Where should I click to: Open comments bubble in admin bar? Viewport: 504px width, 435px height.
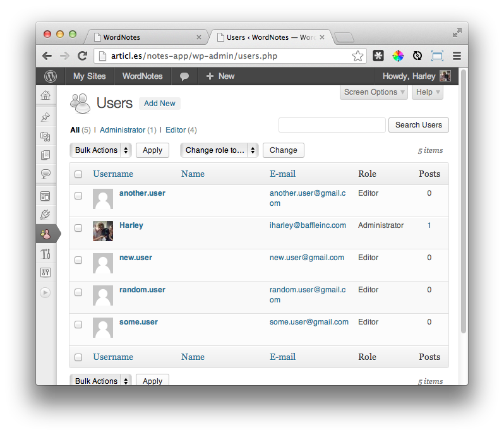184,76
